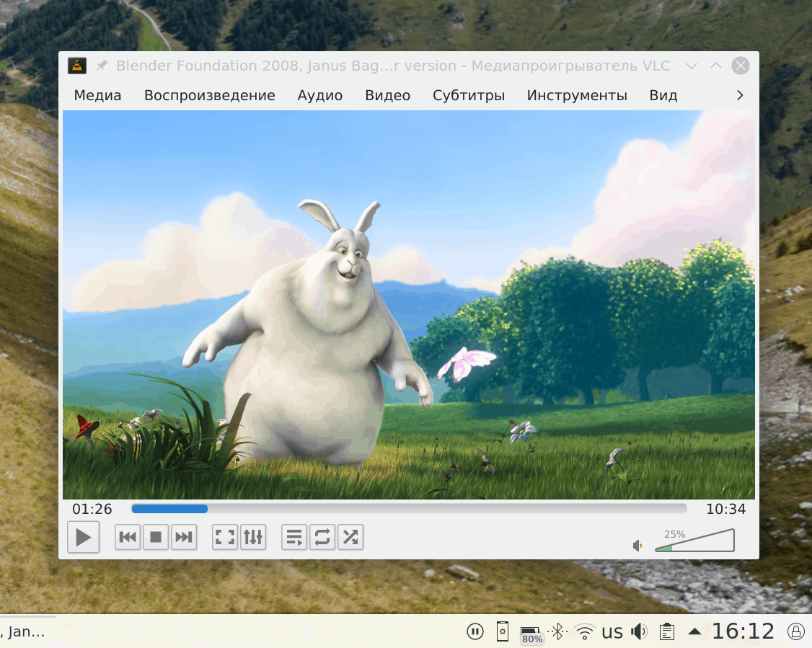This screenshot has height=648, width=812.
Task: Open the calendar from the 16:12 clock
Action: tap(743, 631)
